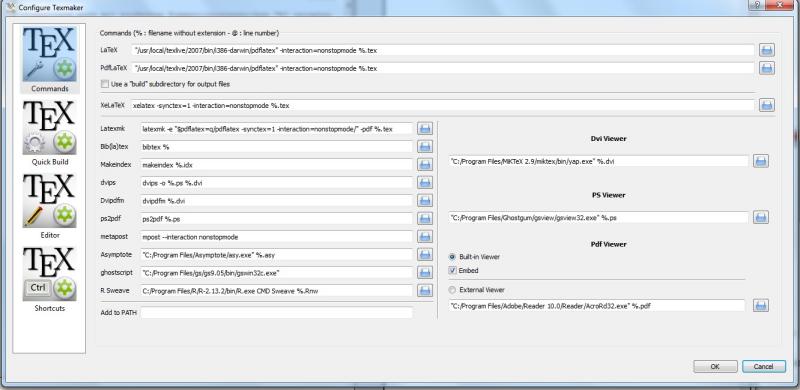Viewport: 800px width, 390px height.
Task: Browse for the PdfLaTeX executable
Action: tap(766, 68)
